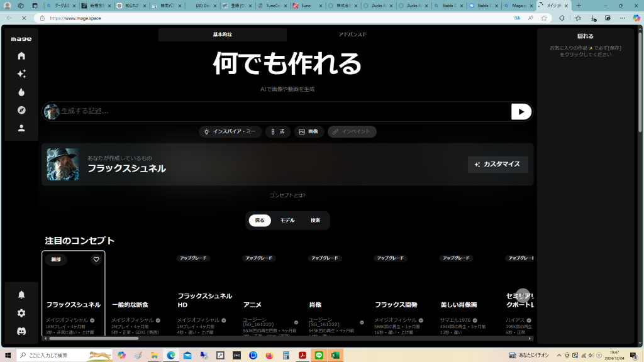This screenshot has height=362, width=644.
Task: Select the モデル segment option
Action: 287,221
